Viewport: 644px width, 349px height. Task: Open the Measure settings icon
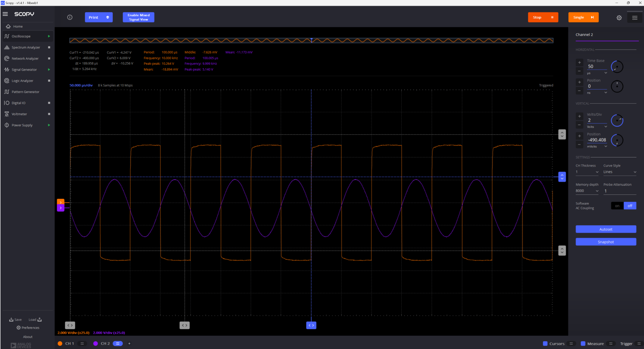coord(610,343)
